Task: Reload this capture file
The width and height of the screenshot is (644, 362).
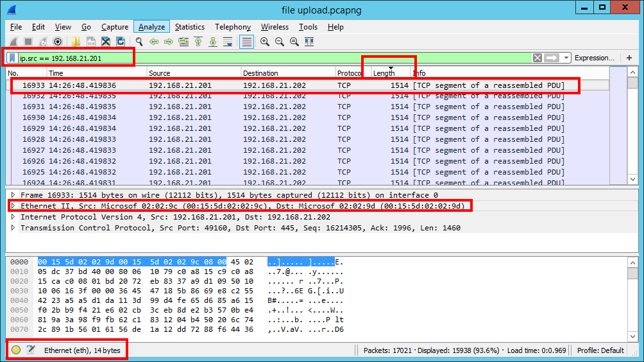Action: (x=121, y=42)
